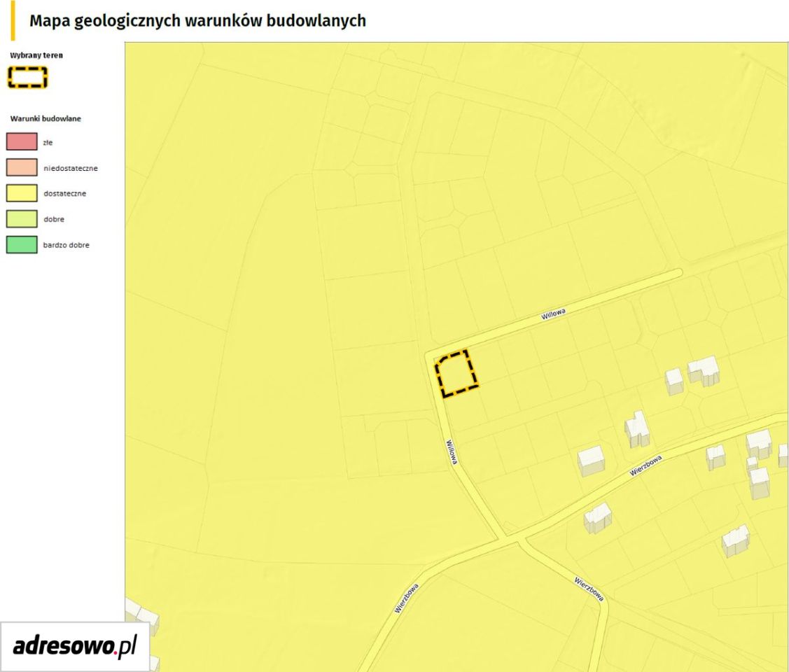Click the map title 'Mapa geologicznych warunków budowlanych'

coord(197,20)
